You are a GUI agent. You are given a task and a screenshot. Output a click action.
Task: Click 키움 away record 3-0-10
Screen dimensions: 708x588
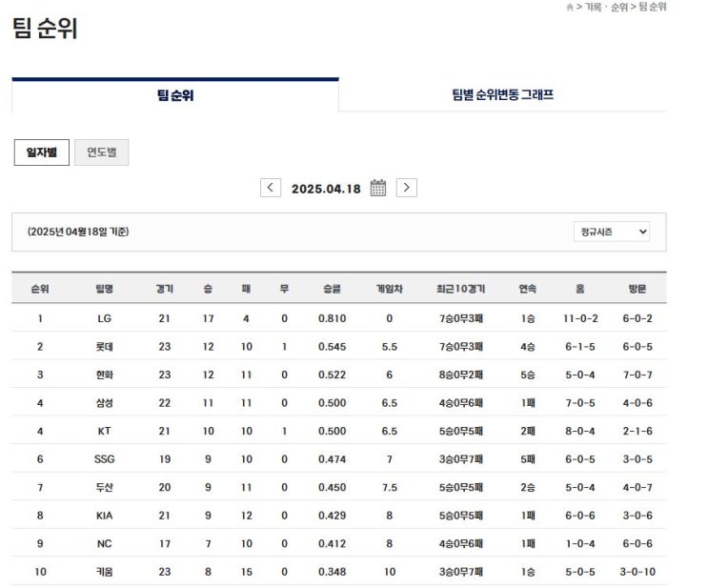pos(637,572)
